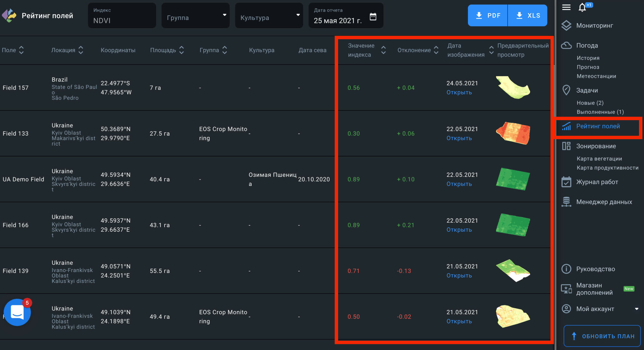The width and height of the screenshot is (644, 350).
Task: Open the Zoning menu item
Action: pos(596,146)
